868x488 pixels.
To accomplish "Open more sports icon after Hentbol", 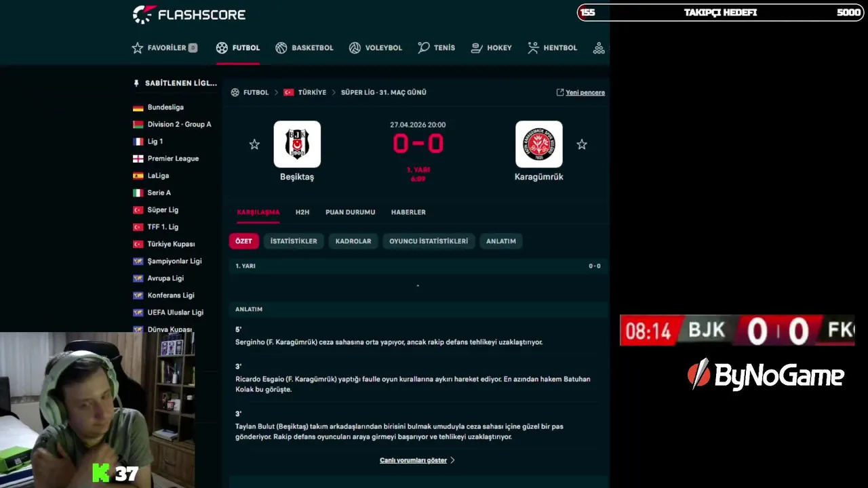I will pos(599,48).
